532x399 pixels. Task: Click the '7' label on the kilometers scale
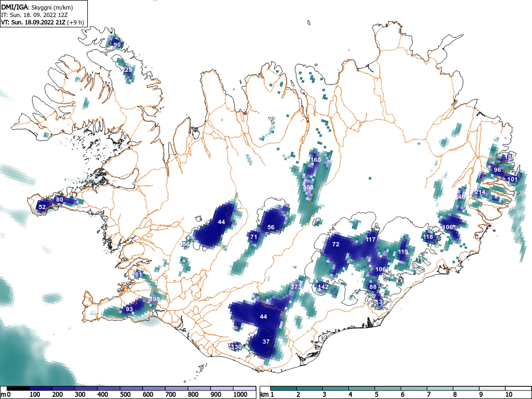click(x=428, y=395)
